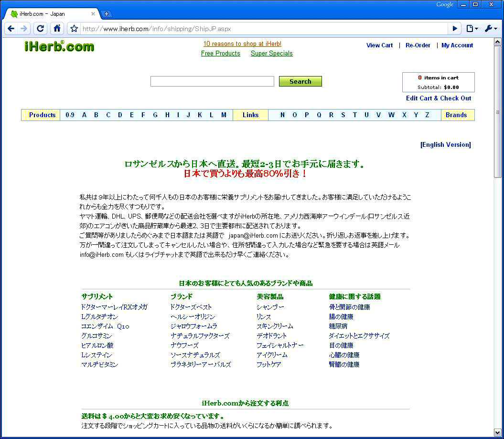This screenshot has width=504, height=439.
Task: Open the My Account link
Action: (457, 45)
